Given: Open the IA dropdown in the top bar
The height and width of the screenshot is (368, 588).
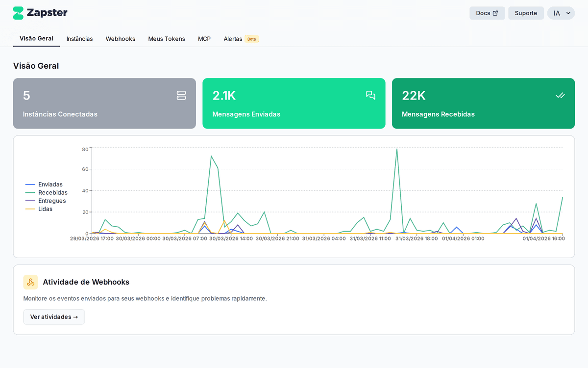Looking at the screenshot, I should point(561,13).
